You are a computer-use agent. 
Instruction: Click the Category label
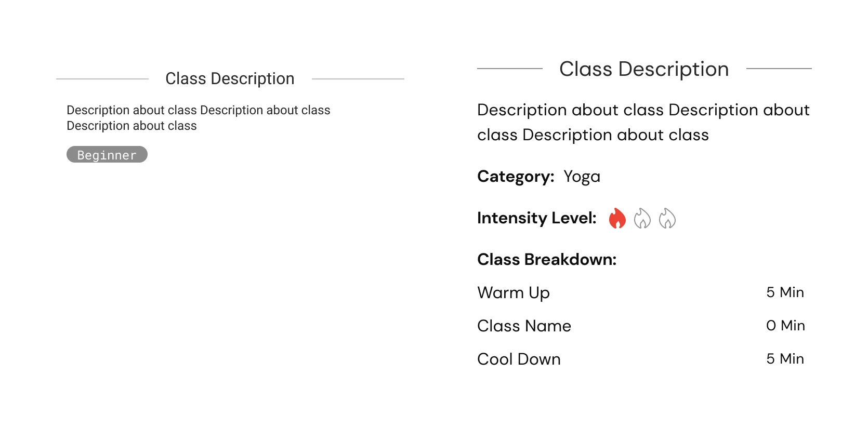click(516, 177)
